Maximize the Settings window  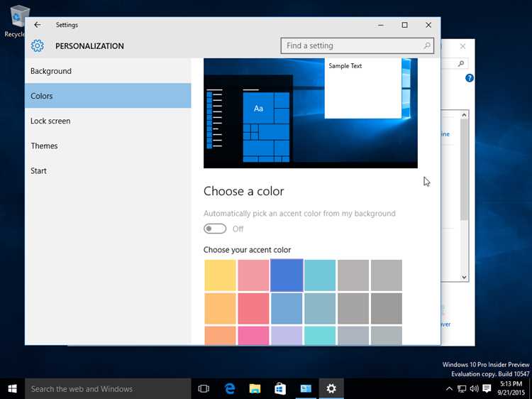[x=404, y=25]
